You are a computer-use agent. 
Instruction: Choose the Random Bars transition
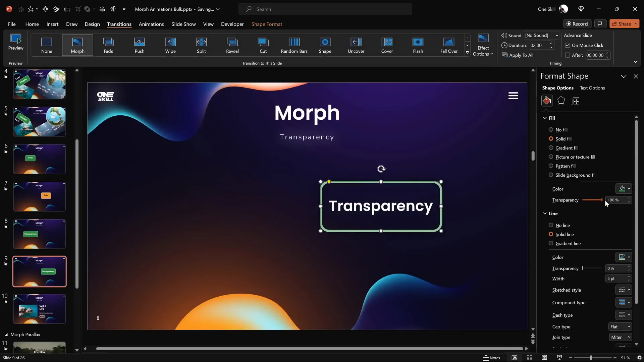coord(294,45)
